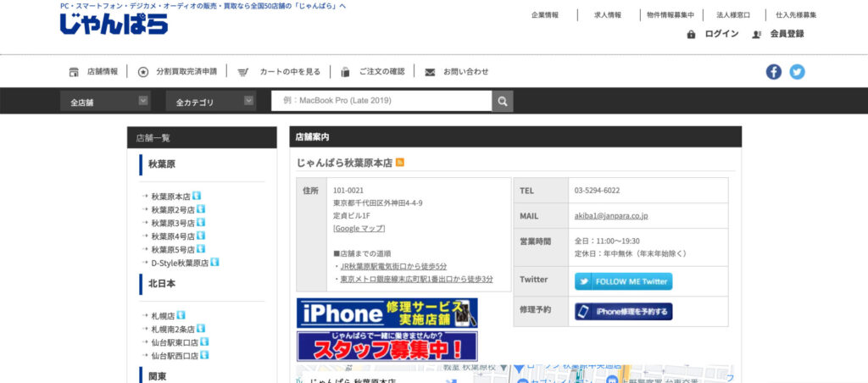This screenshot has width=868, height=383.
Task: Click the iPhone修理を予約する button
Action: point(623,312)
